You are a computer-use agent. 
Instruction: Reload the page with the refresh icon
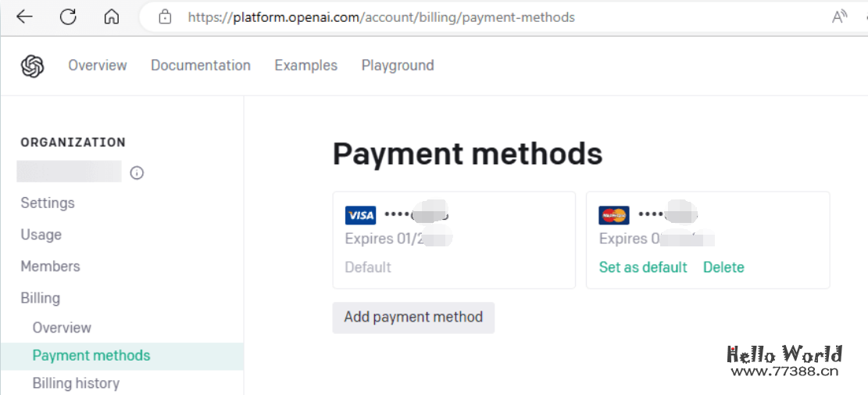[x=68, y=17]
